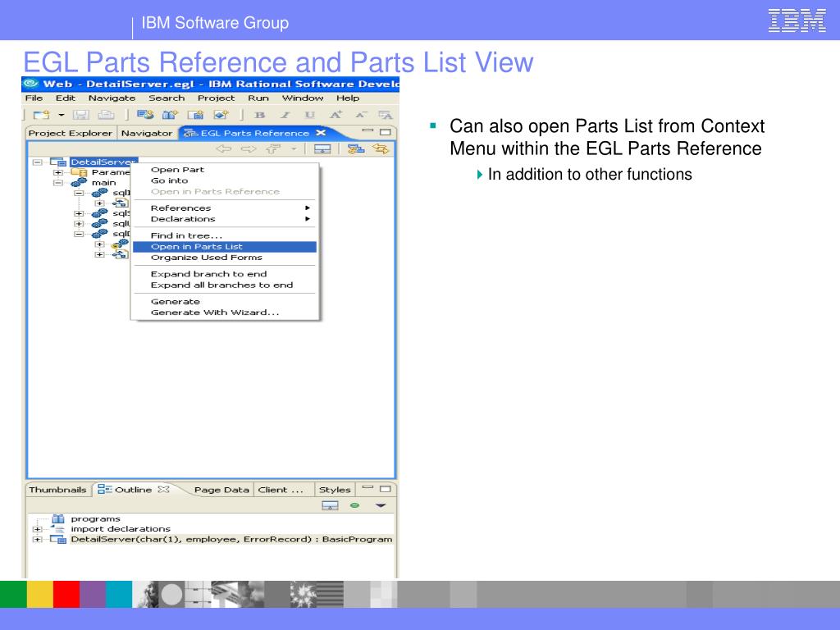Switch to the Navigator tab
Viewport: 840px width, 630px height.
tap(147, 133)
